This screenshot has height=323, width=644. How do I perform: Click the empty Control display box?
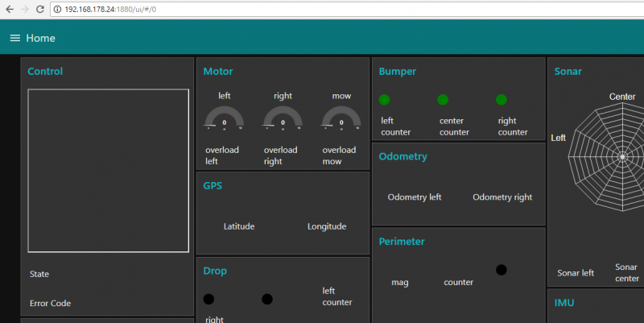(x=109, y=171)
